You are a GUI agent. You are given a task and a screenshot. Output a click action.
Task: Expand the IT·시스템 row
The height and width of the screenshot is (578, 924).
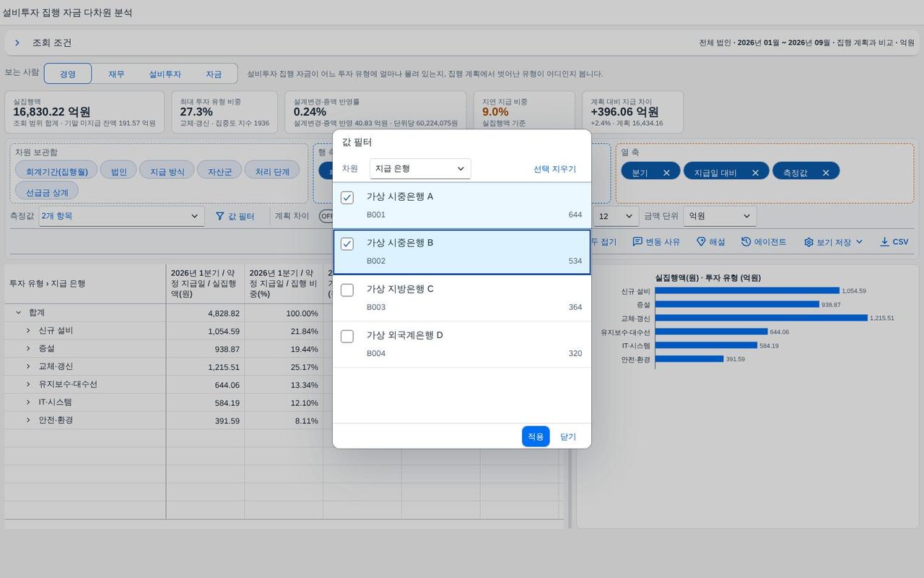pos(28,402)
